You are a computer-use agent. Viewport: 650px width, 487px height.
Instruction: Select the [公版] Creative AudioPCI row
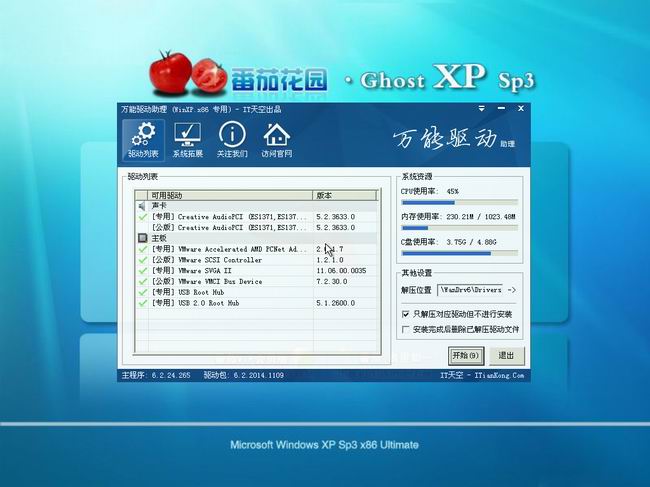coord(257,227)
